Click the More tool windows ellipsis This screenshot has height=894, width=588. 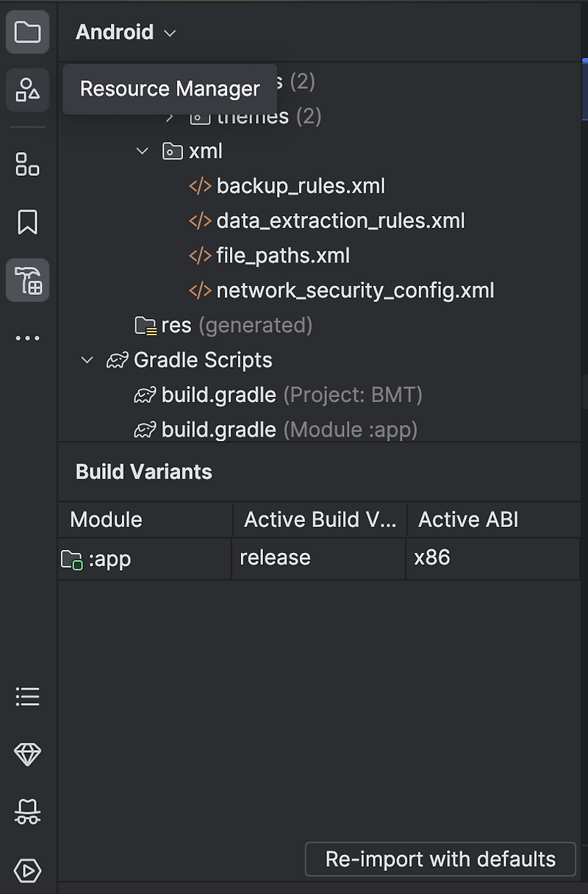click(28, 338)
